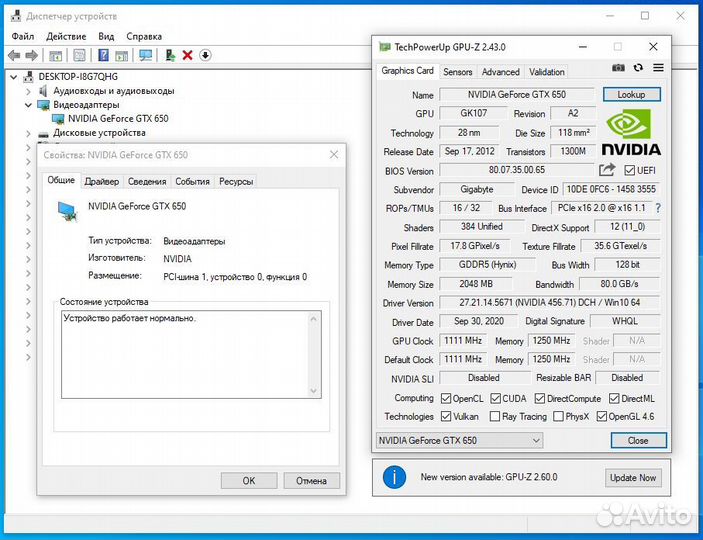Click the Forward arrow in Device Manager toolbar
The image size is (703, 540).
(x=31, y=56)
